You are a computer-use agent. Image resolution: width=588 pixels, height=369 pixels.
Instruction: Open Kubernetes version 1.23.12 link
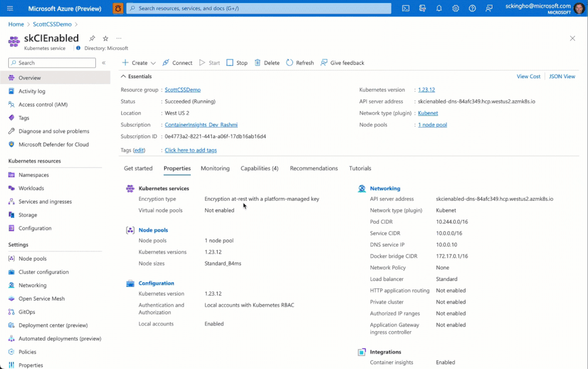coord(426,90)
